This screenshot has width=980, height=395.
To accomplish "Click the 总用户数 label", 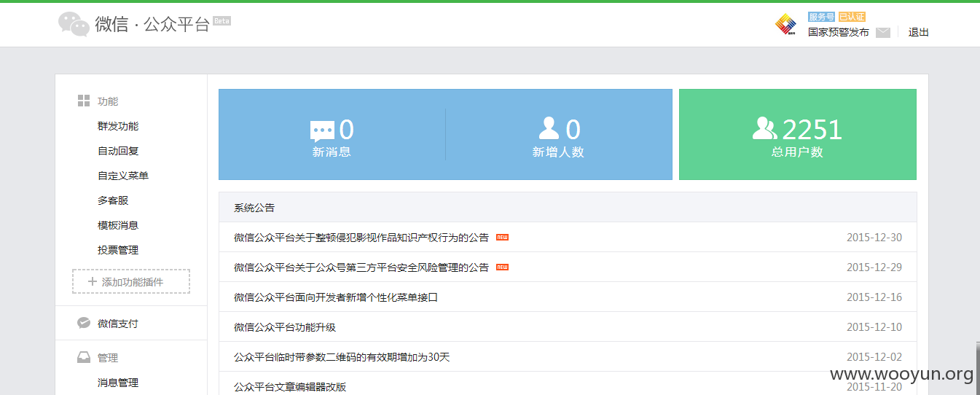I will point(797,152).
